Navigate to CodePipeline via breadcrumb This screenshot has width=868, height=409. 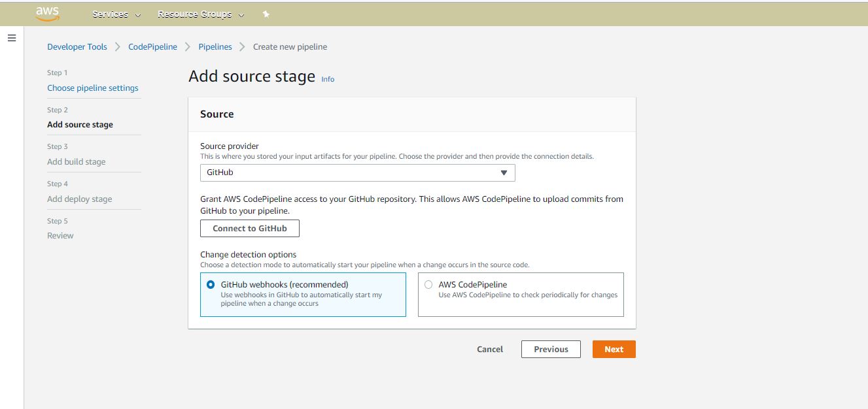click(x=152, y=46)
